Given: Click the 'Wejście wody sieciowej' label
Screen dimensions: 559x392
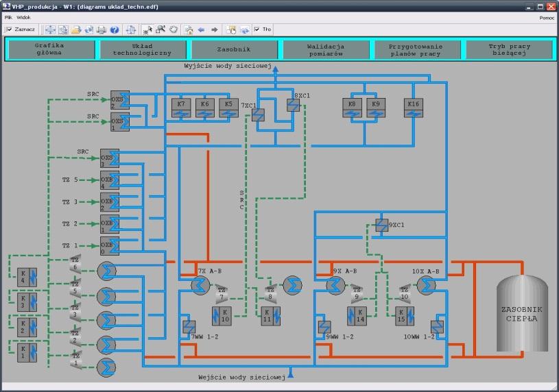Looking at the screenshot, I should click(241, 377).
